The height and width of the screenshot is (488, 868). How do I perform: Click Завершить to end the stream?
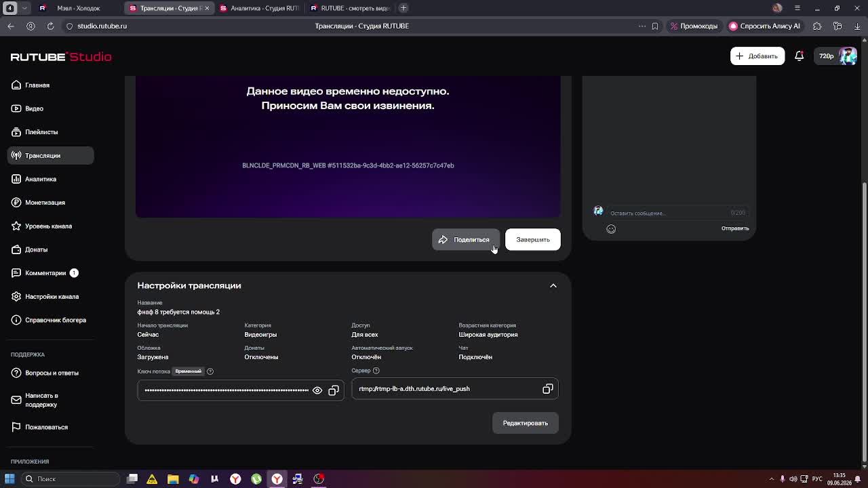[x=533, y=240]
